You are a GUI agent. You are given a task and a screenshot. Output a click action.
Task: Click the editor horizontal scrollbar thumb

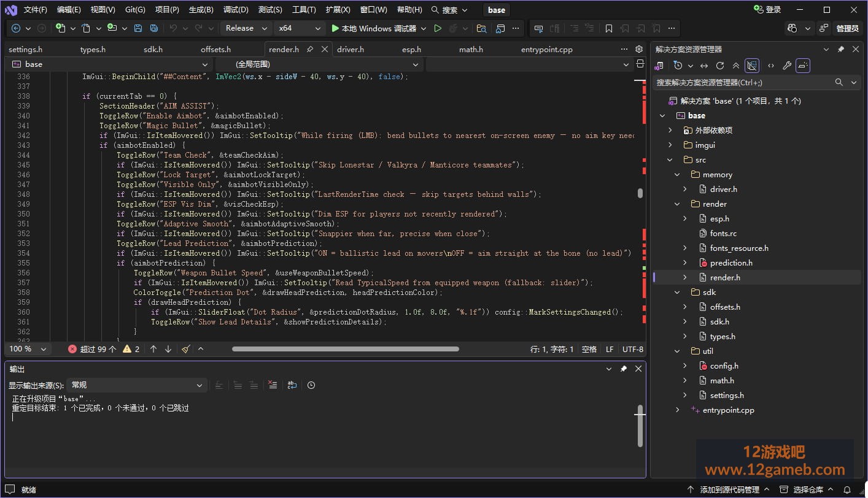click(x=346, y=349)
